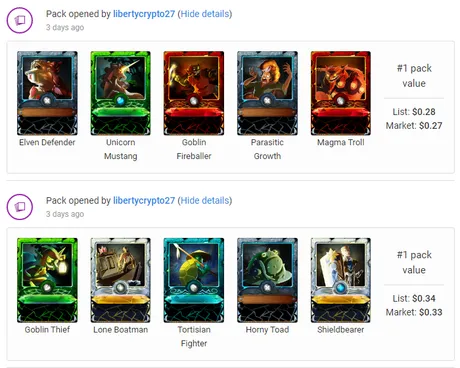This screenshot has width=460, height=368.
Task: Click the second pack's Market $0.33 value
Action: click(x=414, y=312)
